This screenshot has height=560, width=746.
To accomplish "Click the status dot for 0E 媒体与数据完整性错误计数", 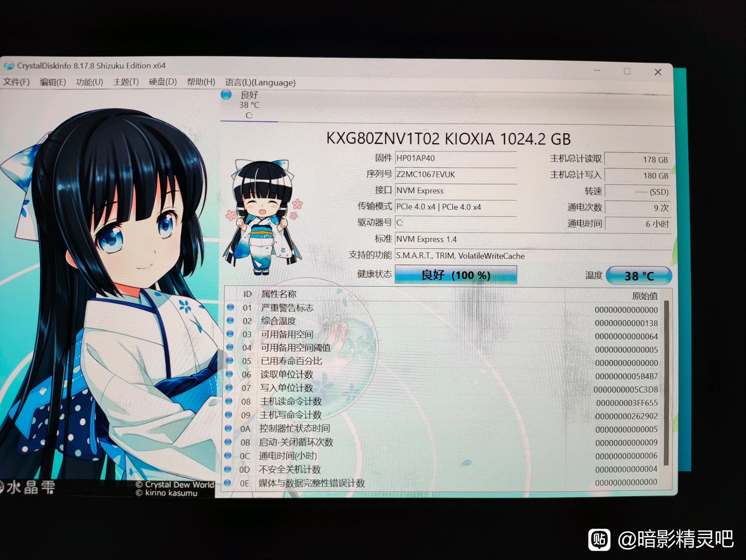I will click(x=227, y=483).
